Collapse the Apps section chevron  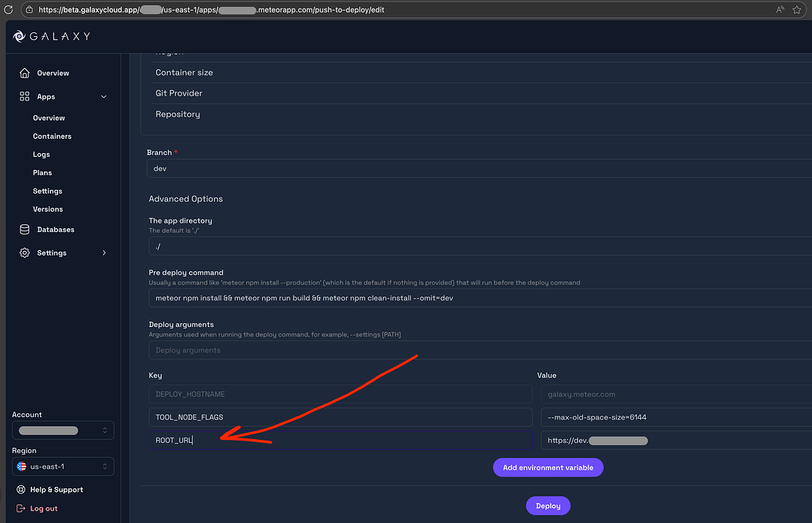coord(103,96)
